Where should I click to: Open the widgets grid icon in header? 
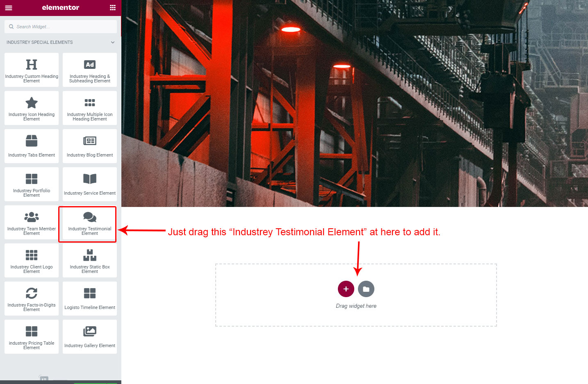113,8
